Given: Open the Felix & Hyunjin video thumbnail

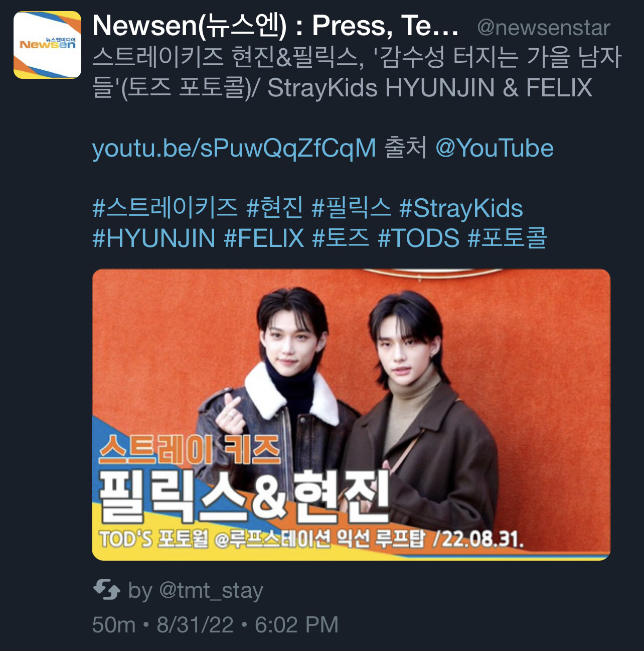Looking at the screenshot, I should click(351, 415).
